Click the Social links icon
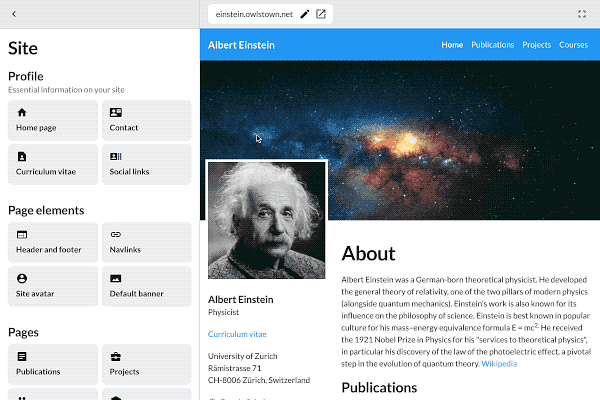 point(116,157)
